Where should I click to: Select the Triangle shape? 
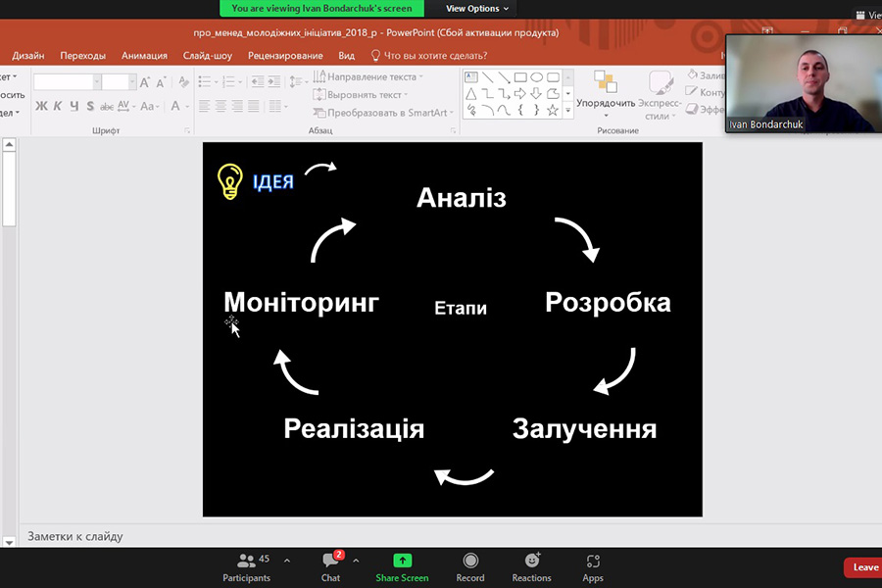tap(471, 93)
